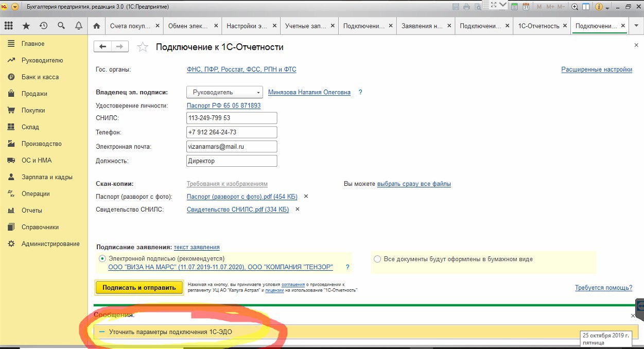Image resolution: width=644 pixels, height=349 pixels.
Task: Open main menu yellow dropdown button
Action: 15,7
